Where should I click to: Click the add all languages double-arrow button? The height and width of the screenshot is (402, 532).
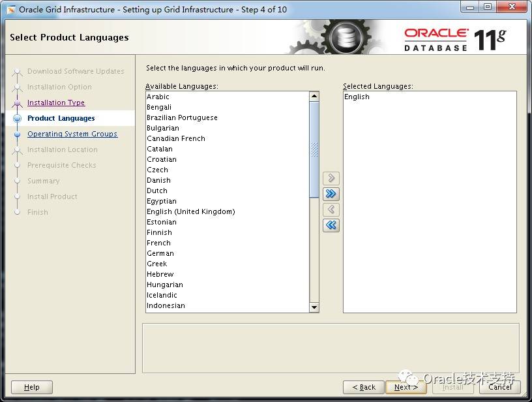click(x=331, y=194)
